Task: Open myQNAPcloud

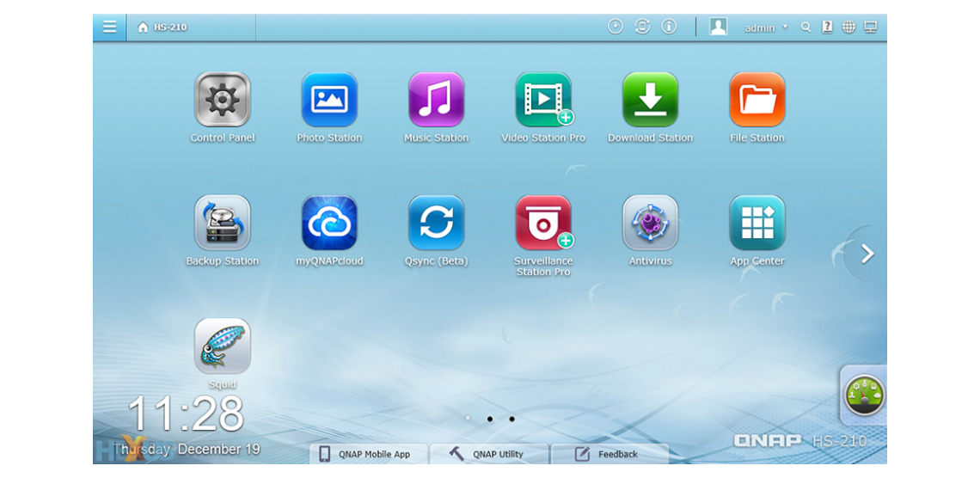Action: 329,223
